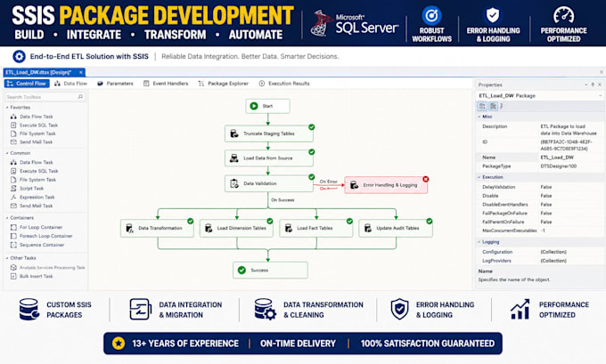Collapse the Logging property category
The width and height of the screenshot is (606, 364).
point(479,242)
